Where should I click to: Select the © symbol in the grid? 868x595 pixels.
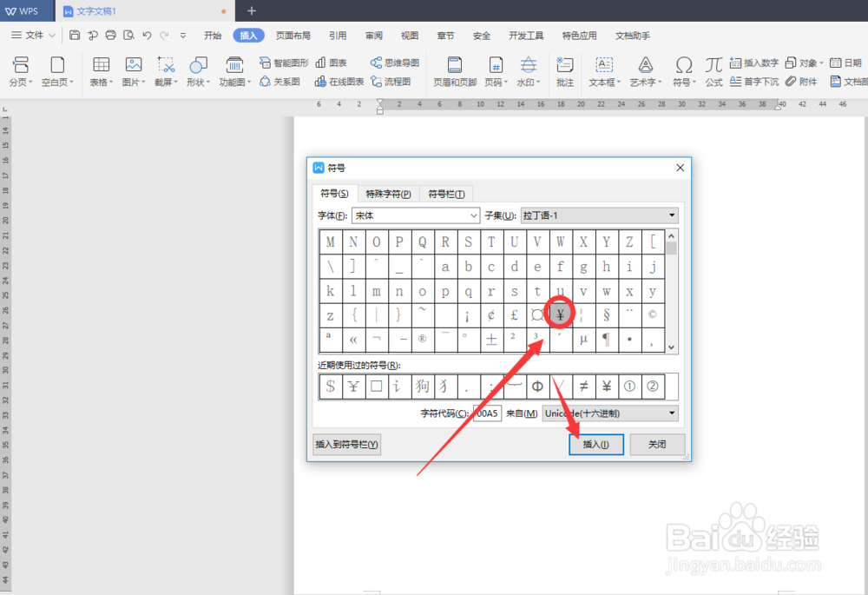pyautogui.click(x=653, y=314)
